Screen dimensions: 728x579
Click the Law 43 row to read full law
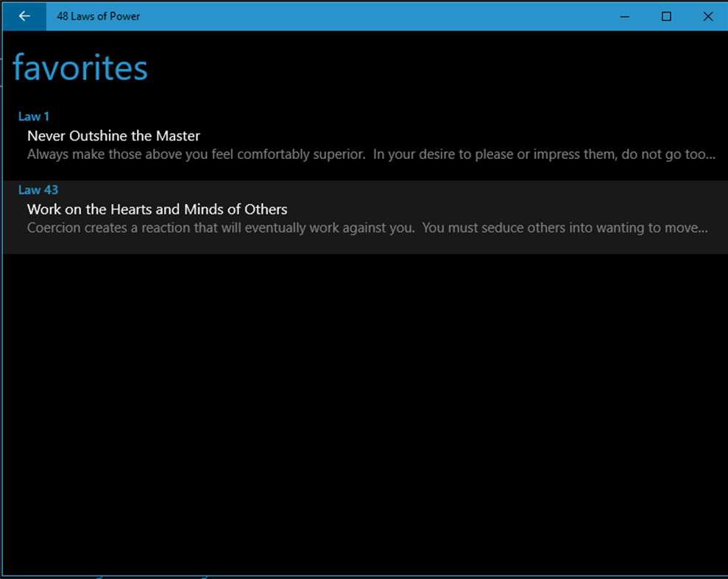(294, 209)
